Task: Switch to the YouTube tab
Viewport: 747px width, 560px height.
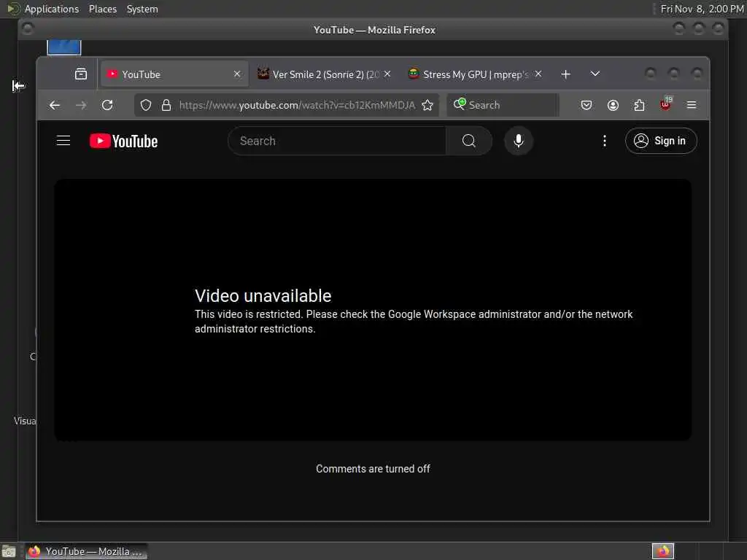Action: click(174, 74)
